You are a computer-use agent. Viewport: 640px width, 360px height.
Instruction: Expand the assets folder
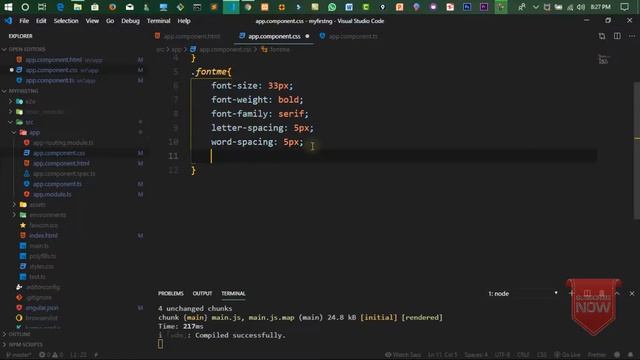coord(38,204)
